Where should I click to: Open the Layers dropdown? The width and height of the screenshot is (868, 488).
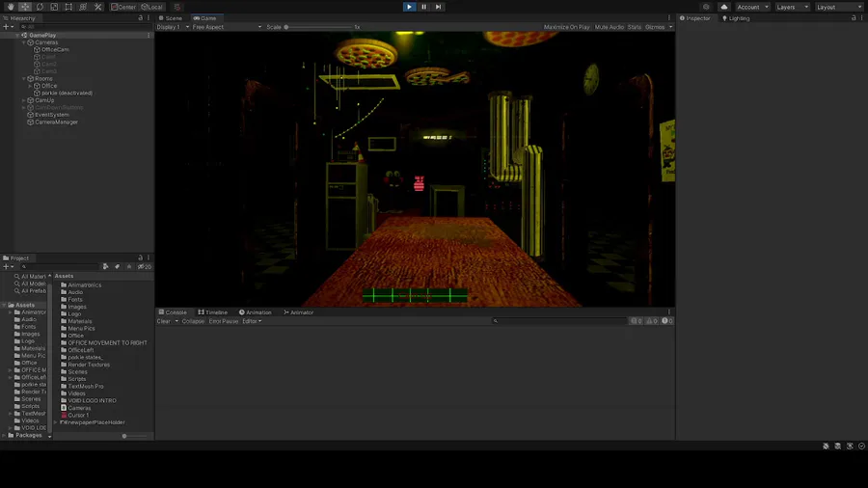point(792,7)
